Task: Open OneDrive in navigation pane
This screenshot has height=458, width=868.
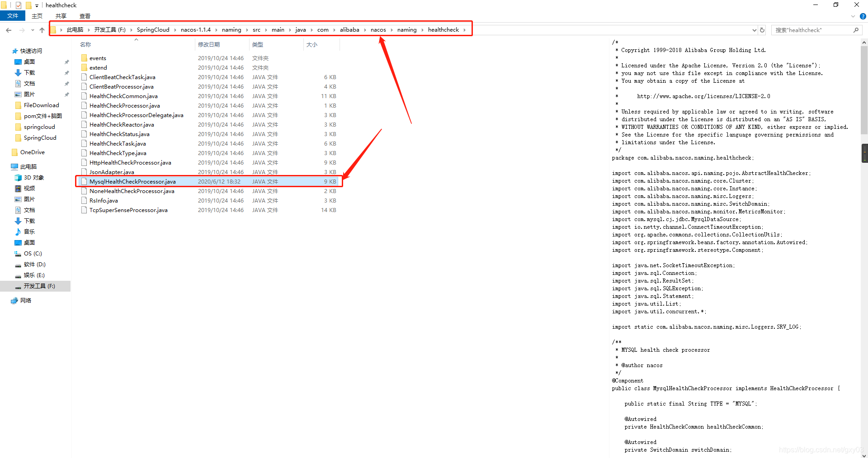Action: [32, 152]
